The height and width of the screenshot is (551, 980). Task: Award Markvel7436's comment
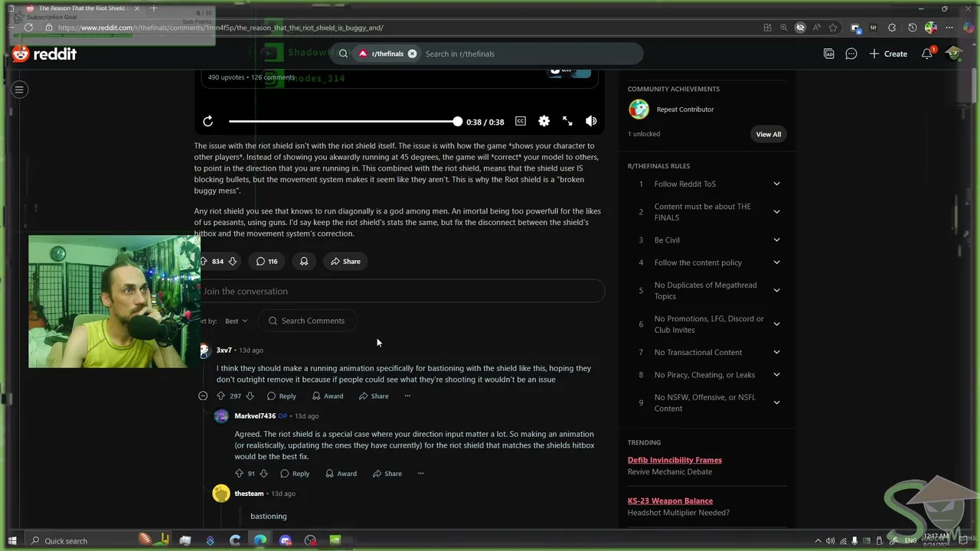point(341,474)
